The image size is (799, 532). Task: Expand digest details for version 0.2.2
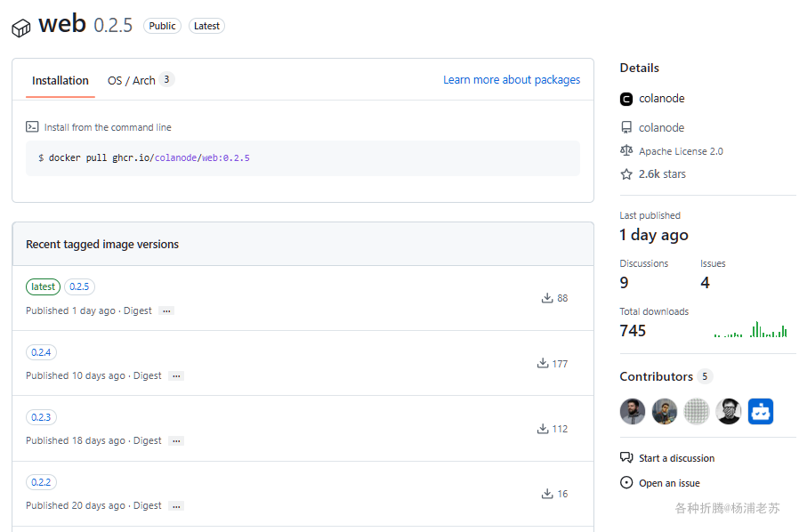[176, 506]
